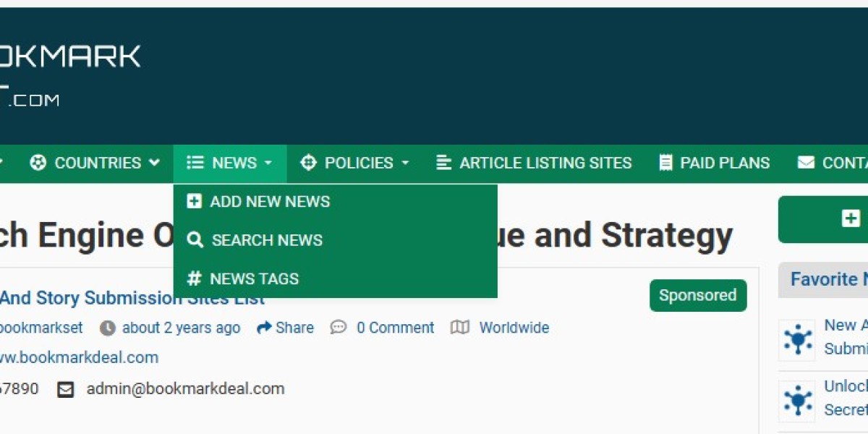Click the clock icon near about 2 years ago
The height and width of the screenshot is (434, 868).
tap(107, 328)
